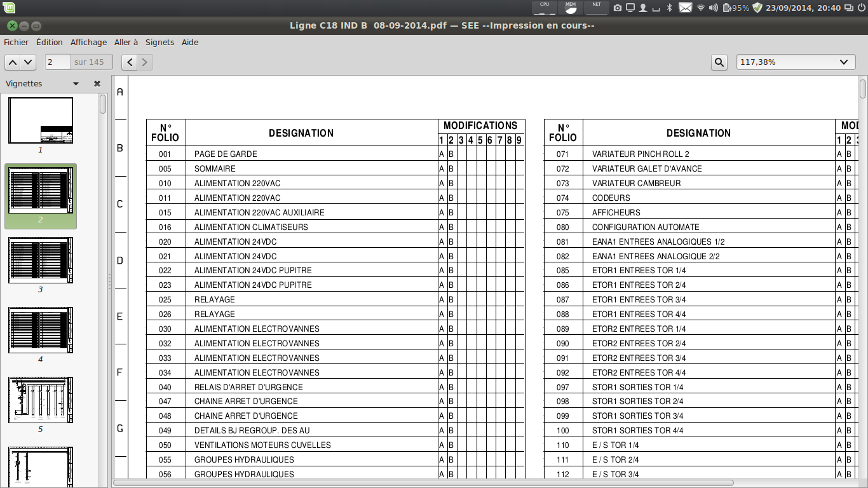Click the history back arrow button
Screen dimensions: 868x488
click(130, 62)
